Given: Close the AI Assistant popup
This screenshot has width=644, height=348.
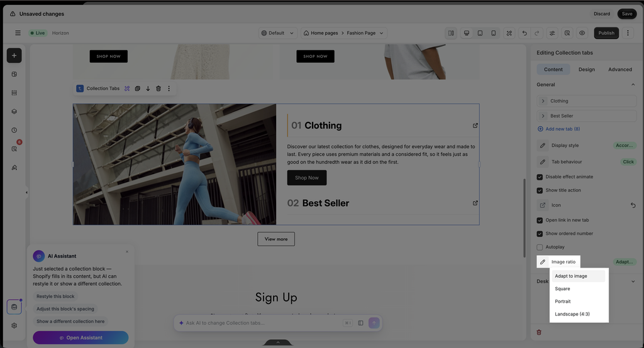Looking at the screenshot, I should 127,251.
